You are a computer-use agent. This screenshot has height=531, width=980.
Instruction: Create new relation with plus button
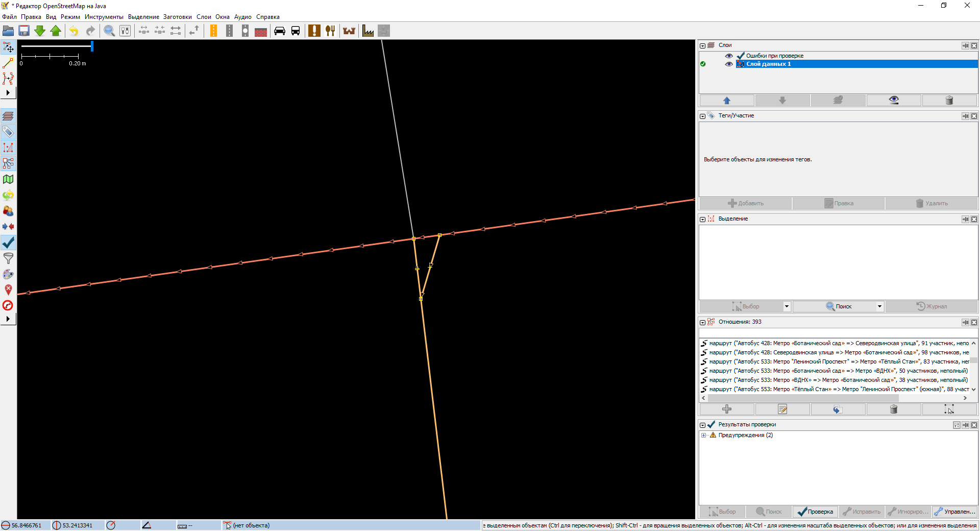(727, 409)
